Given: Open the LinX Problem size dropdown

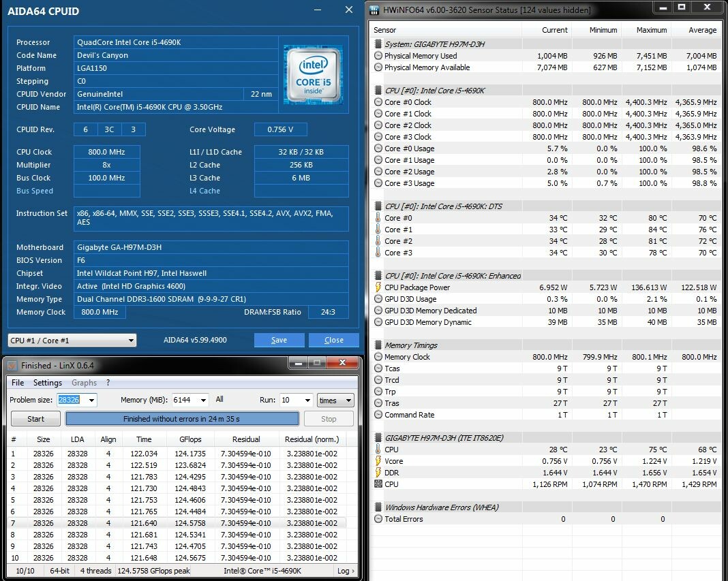Looking at the screenshot, I should (91, 400).
